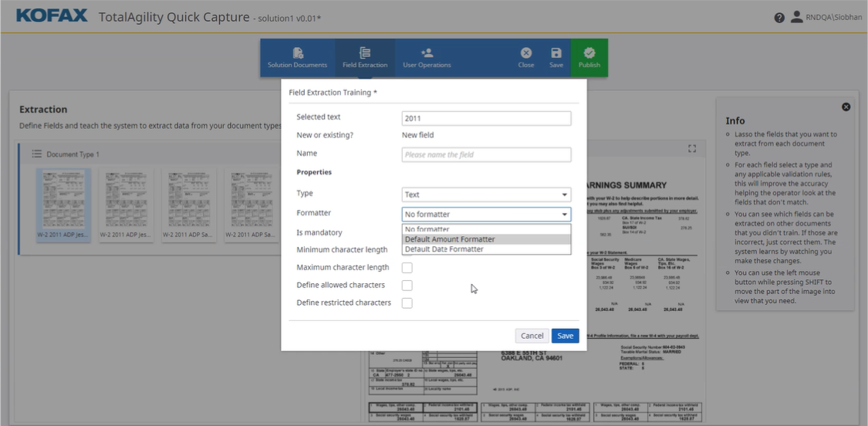Click the Close toolbar icon
This screenshot has height=426, width=868.
[x=526, y=58]
